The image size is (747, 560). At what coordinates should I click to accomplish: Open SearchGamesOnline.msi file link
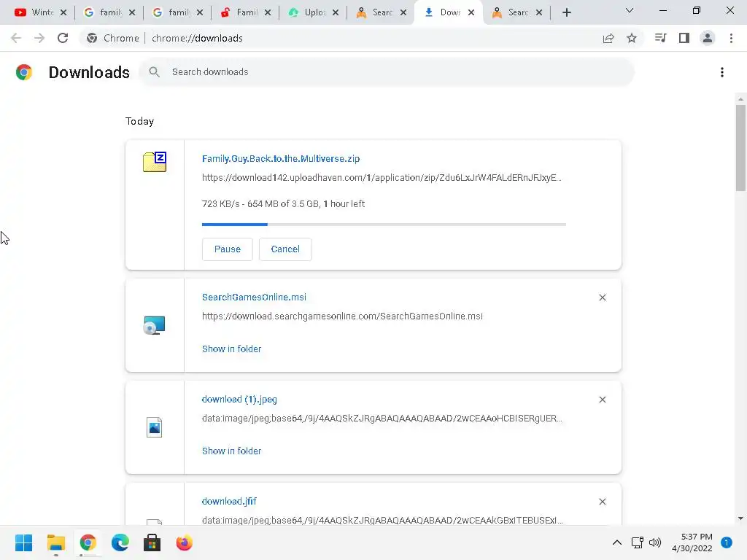pos(254,297)
